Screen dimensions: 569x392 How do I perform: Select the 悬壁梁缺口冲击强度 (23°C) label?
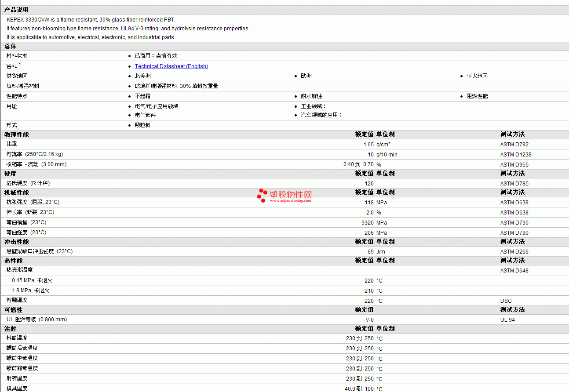tap(40, 251)
